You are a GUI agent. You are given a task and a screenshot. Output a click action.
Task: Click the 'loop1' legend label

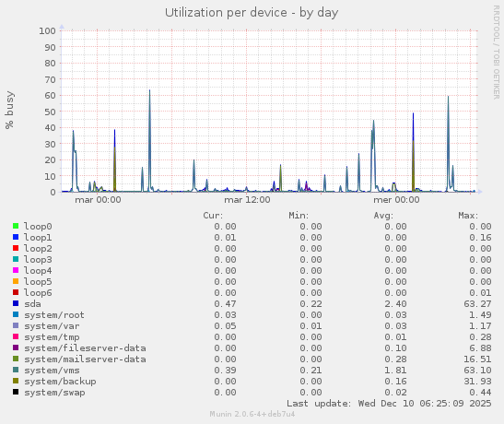(x=38, y=238)
